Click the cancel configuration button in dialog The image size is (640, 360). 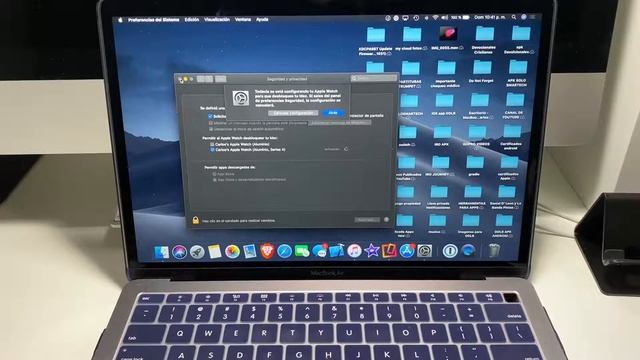click(x=293, y=113)
